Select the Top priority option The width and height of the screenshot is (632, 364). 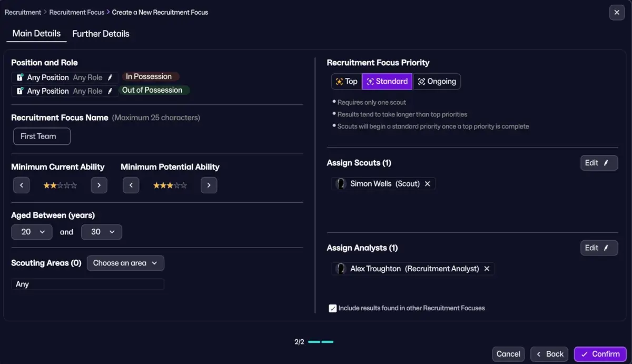point(347,82)
